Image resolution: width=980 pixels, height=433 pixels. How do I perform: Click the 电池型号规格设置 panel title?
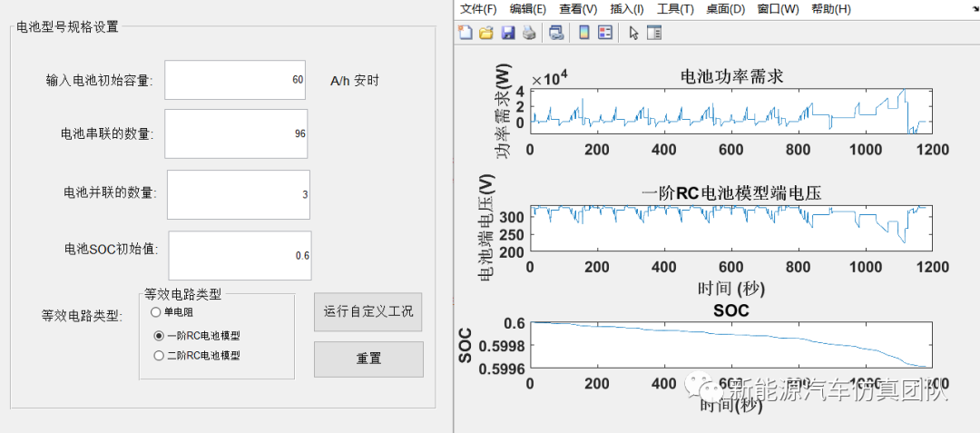(x=67, y=27)
